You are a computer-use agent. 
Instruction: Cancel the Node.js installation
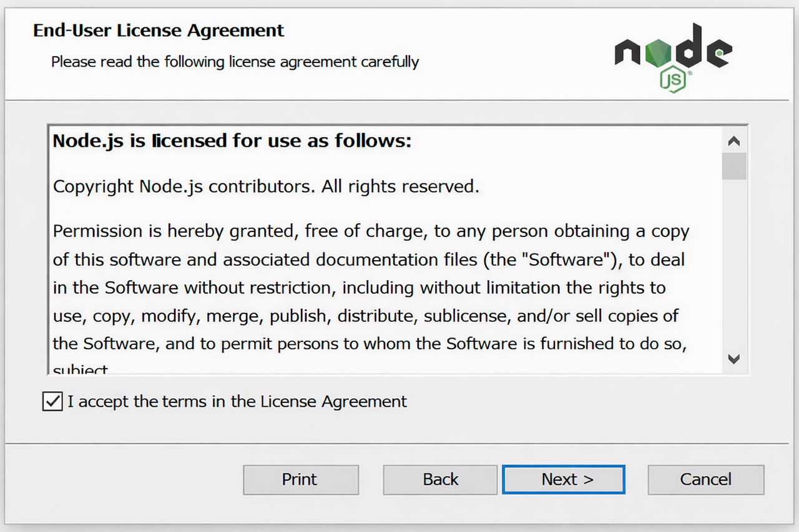[x=705, y=480]
